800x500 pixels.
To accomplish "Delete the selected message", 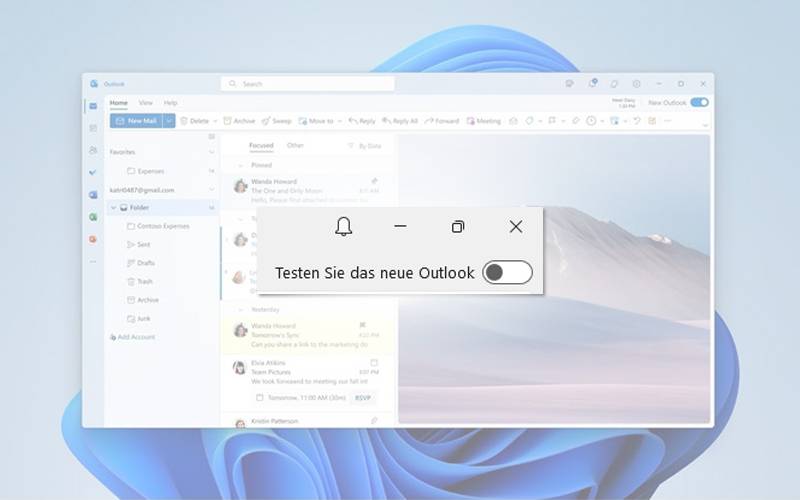I will (195, 121).
